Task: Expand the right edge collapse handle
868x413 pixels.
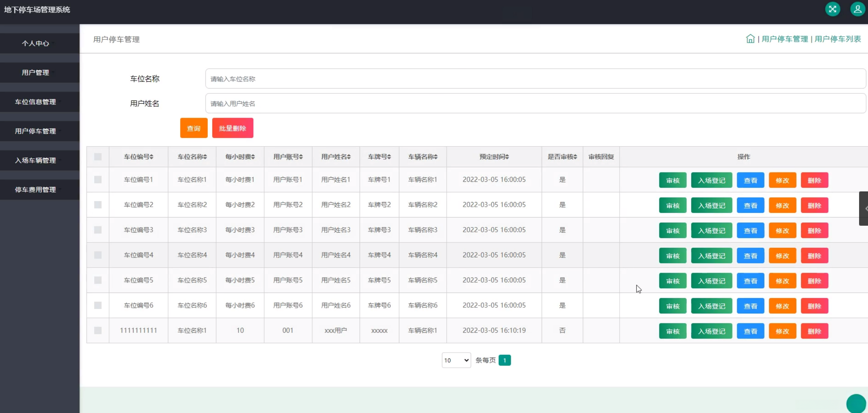Action: coord(864,208)
